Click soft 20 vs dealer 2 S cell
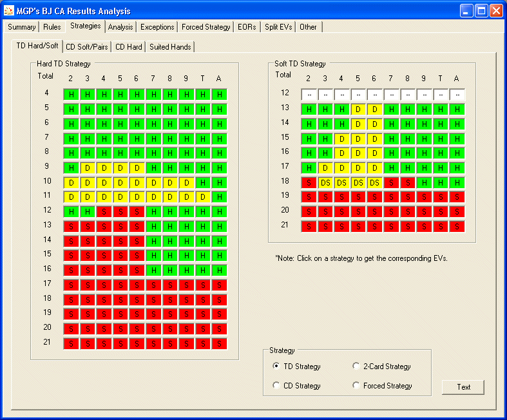Image resolution: width=507 pixels, height=420 pixels. pos(309,212)
